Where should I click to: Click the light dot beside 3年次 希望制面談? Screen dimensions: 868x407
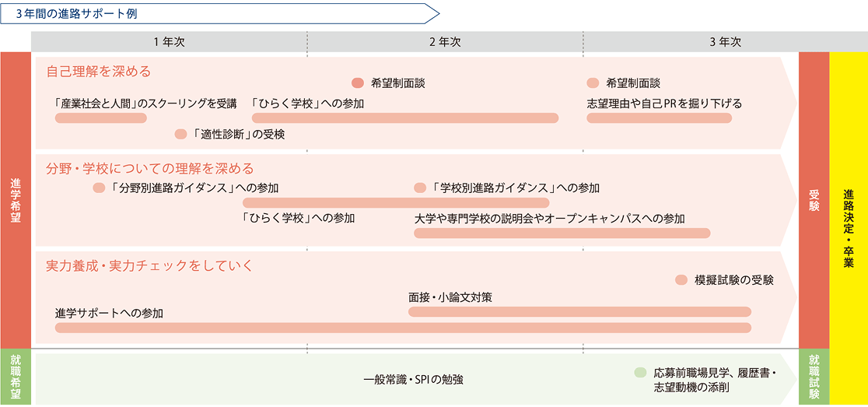[593, 83]
